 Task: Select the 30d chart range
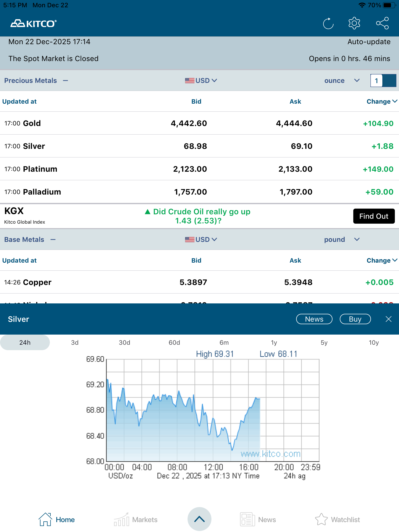[125, 342]
